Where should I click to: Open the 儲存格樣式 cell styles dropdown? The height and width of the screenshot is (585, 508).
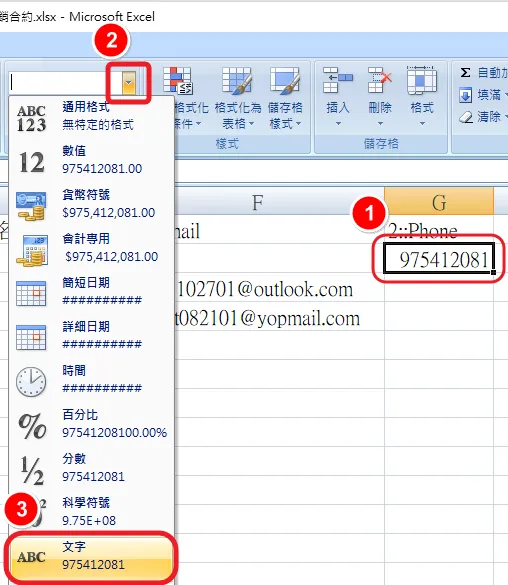[285, 99]
